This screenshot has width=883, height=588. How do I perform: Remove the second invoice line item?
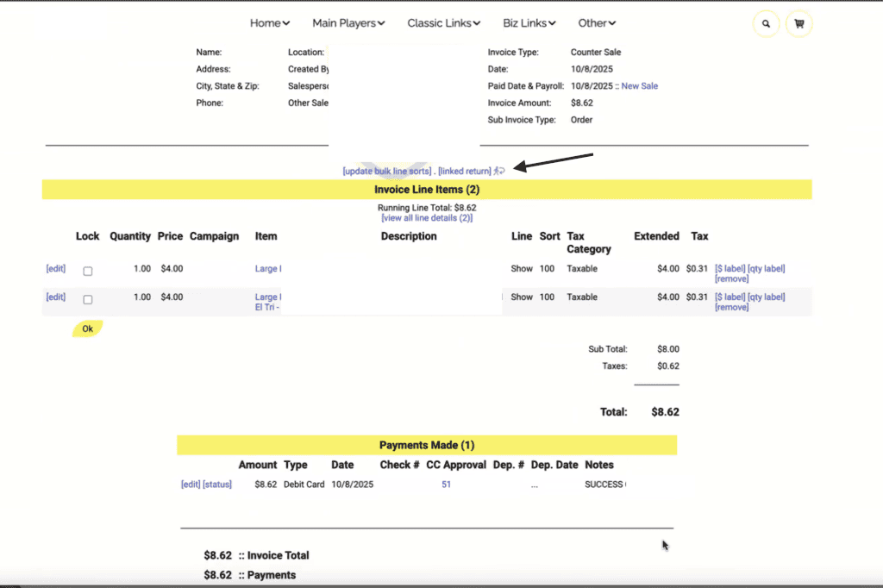point(731,308)
